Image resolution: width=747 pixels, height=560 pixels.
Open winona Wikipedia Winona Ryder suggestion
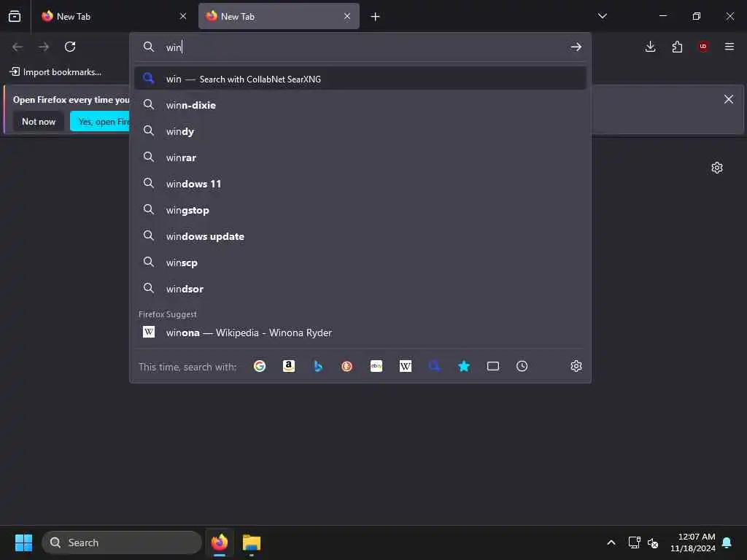[360, 332]
